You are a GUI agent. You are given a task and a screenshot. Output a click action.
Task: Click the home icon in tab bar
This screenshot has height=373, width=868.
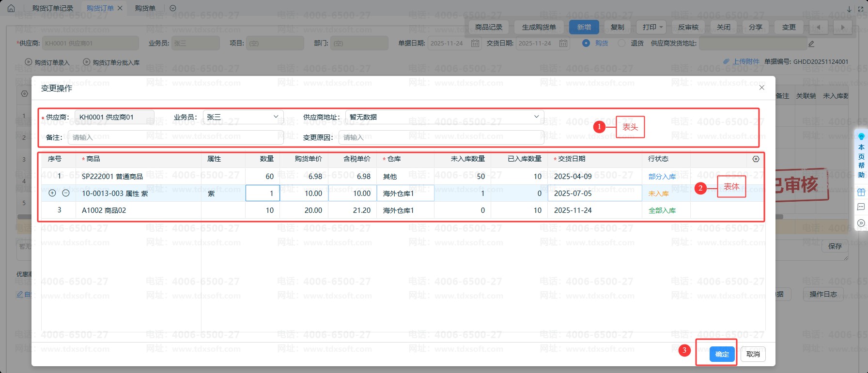pos(11,8)
